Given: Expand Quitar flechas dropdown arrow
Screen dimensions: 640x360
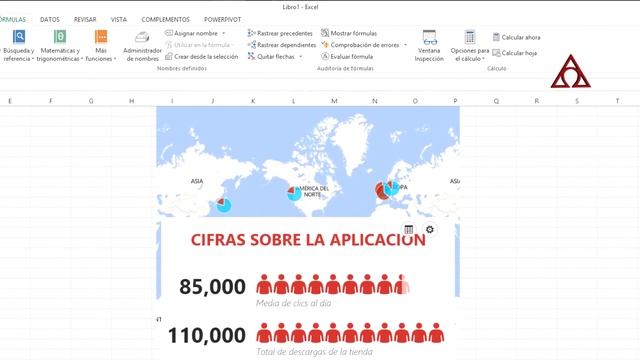Looking at the screenshot, I should click(x=301, y=57).
